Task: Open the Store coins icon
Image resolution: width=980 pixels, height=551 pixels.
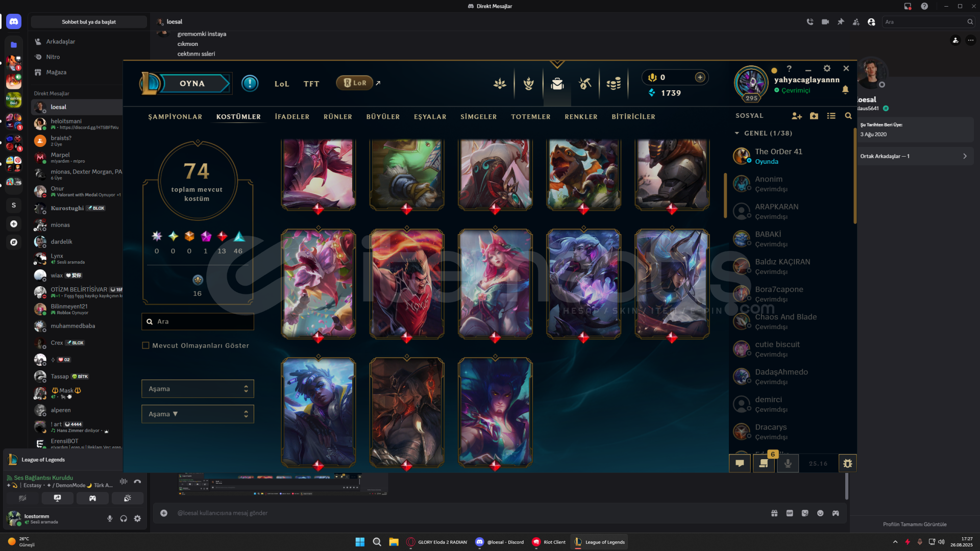Action: click(614, 83)
